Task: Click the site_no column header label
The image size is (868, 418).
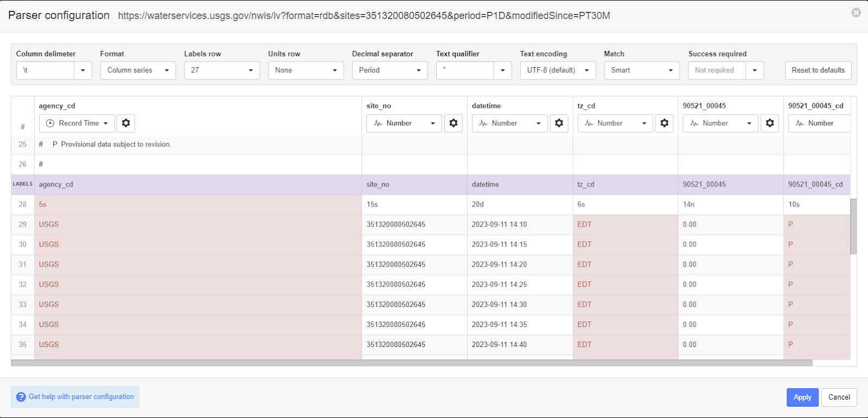Action: [379, 106]
